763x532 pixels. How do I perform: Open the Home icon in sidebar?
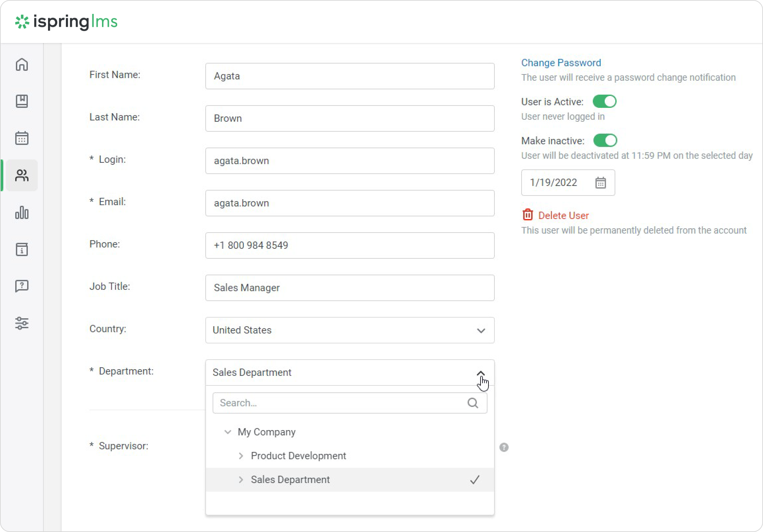pos(22,65)
